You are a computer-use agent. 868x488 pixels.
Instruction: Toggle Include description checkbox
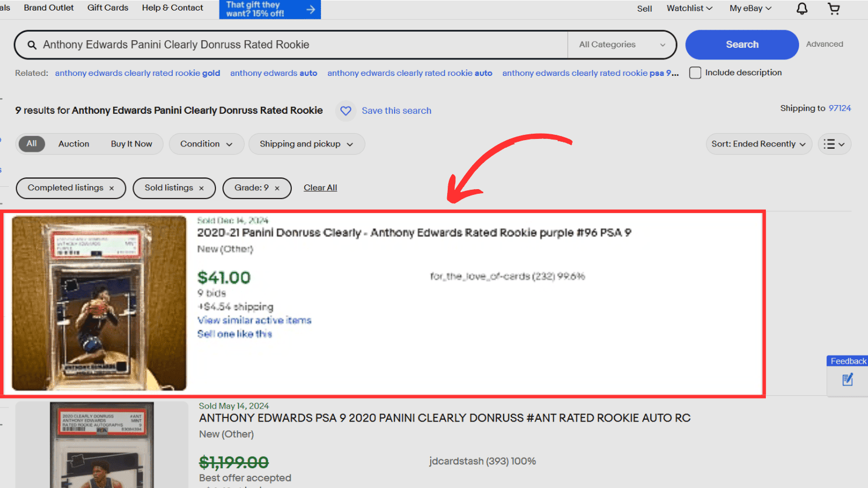click(x=695, y=73)
